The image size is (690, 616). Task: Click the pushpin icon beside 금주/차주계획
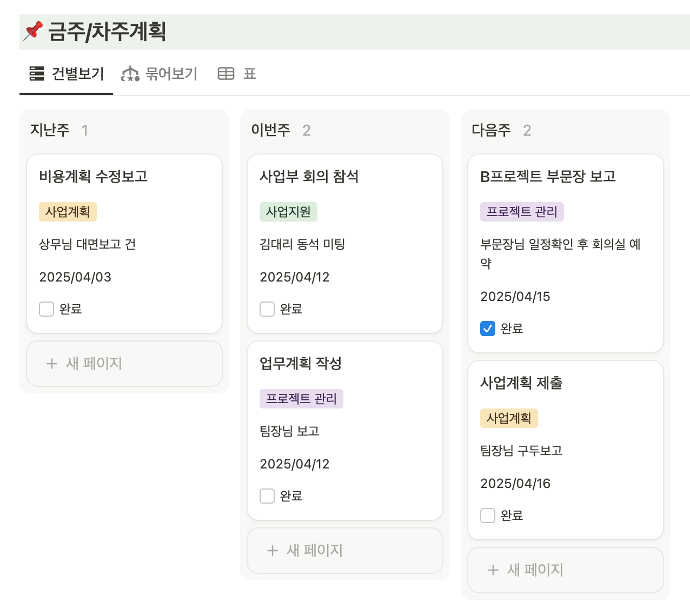point(33,31)
